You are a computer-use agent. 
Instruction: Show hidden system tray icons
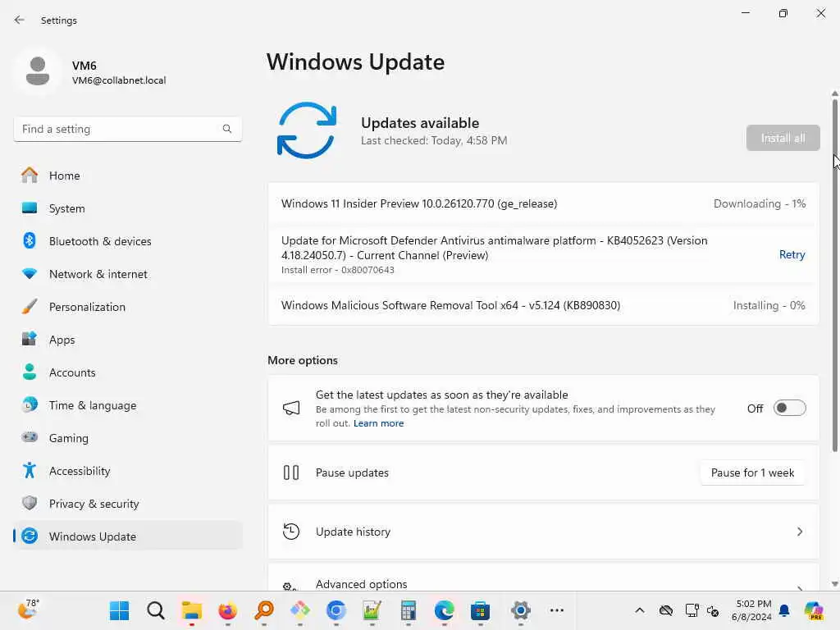[640, 610]
